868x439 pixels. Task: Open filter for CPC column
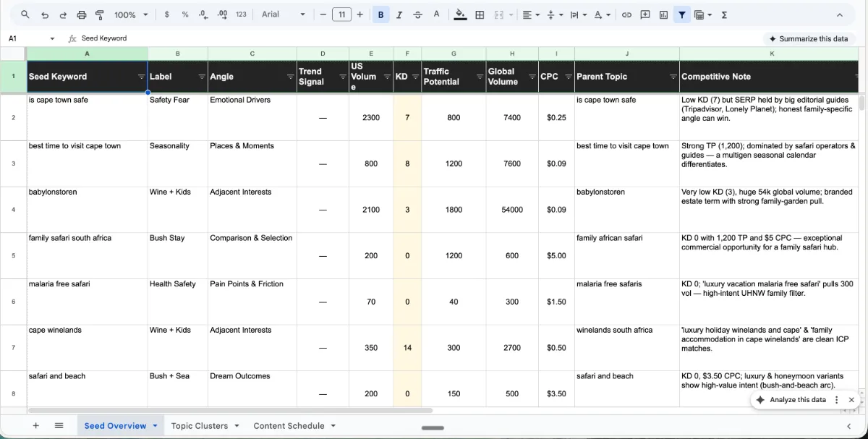tap(569, 77)
